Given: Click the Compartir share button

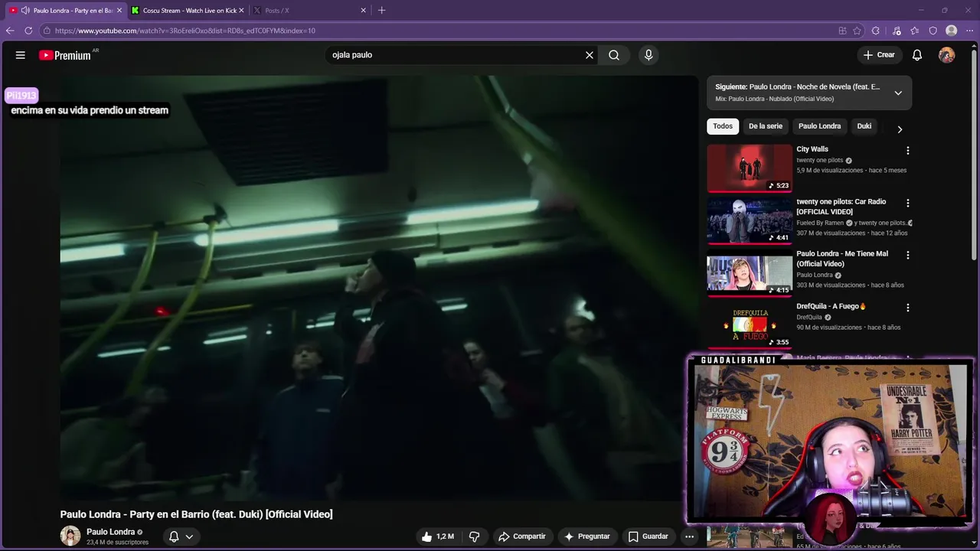Looking at the screenshot, I should point(521,536).
